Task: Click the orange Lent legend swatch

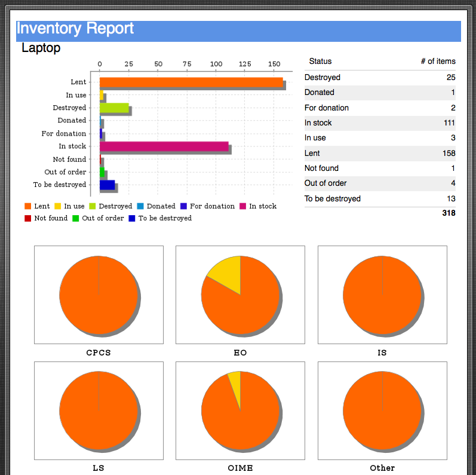Action: (x=27, y=206)
